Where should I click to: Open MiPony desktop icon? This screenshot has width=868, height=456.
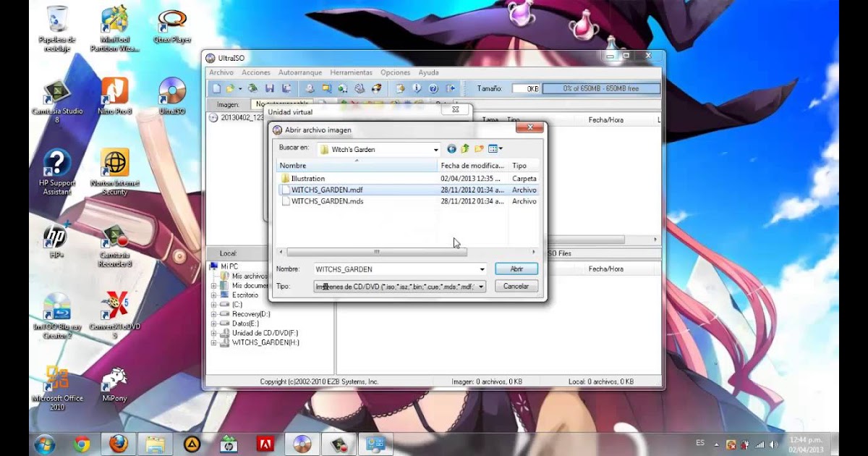(x=114, y=384)
